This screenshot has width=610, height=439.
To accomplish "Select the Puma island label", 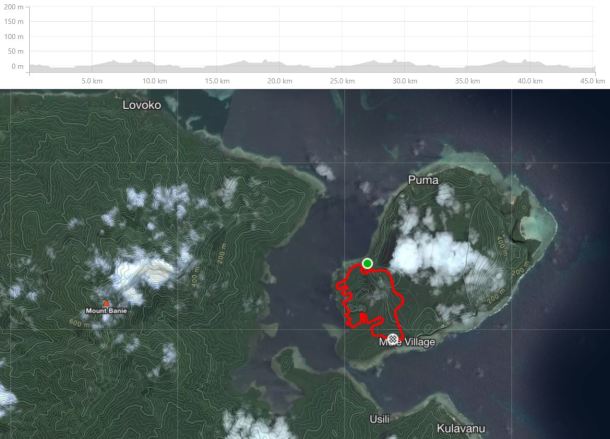I will point(424,180).
